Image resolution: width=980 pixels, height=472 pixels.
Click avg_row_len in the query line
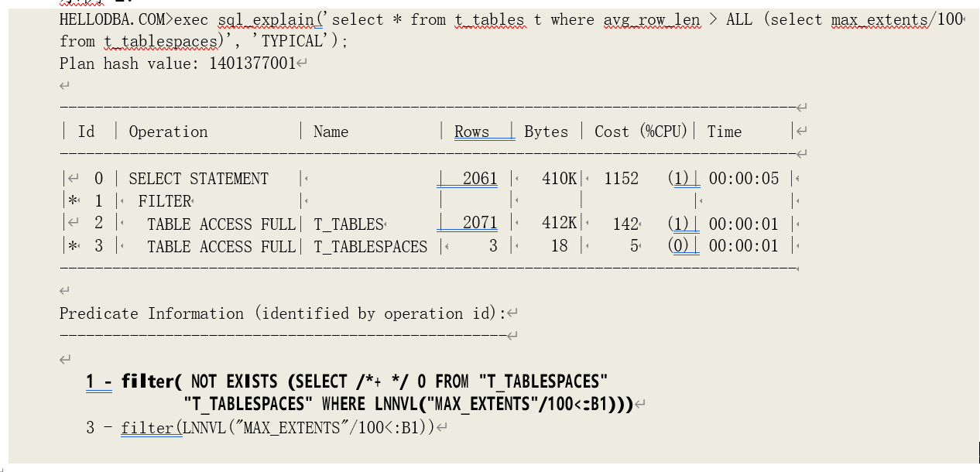tap(652, 20)
